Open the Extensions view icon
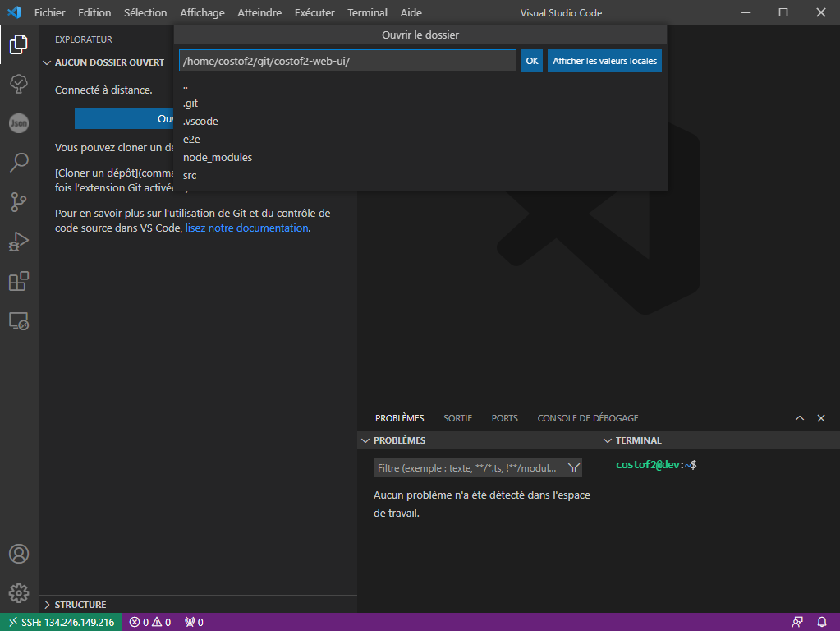 pos(19,282)
